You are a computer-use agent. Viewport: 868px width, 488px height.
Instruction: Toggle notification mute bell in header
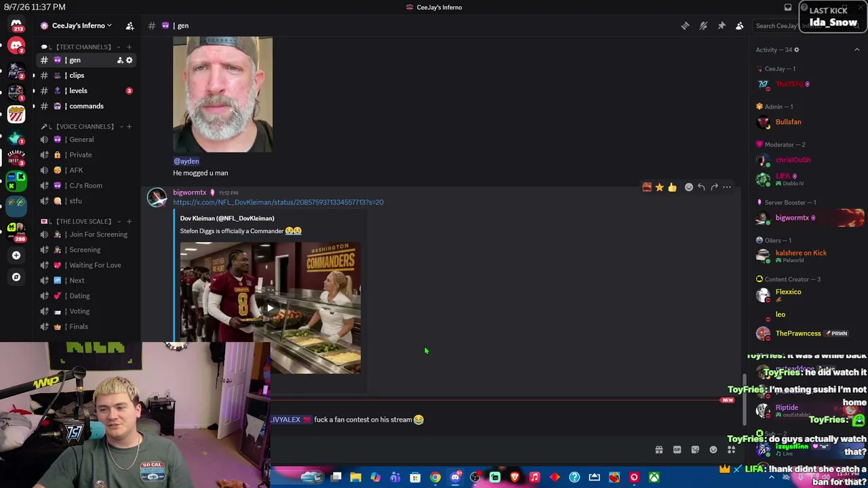(x=703, y=26)
